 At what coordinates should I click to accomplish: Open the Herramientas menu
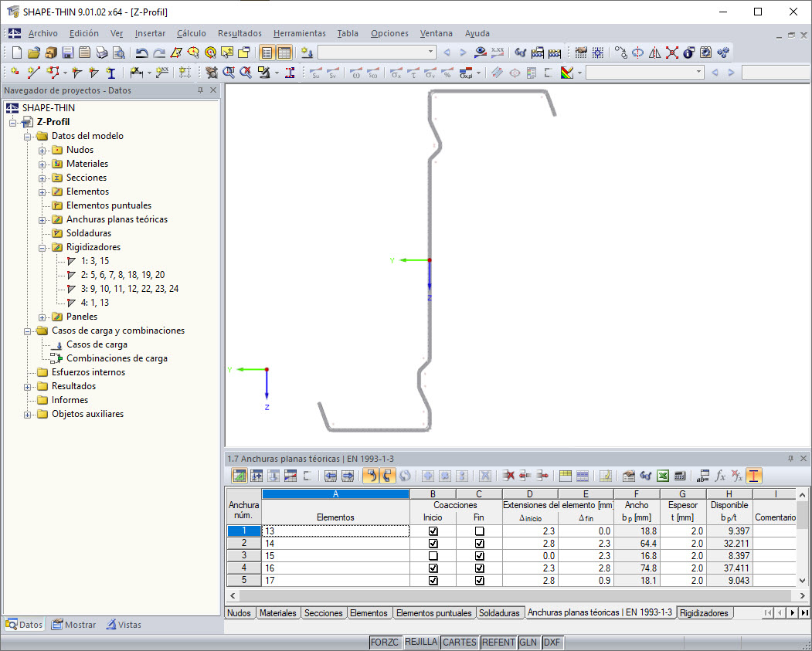pyautogui.click(x=299, y=33)
